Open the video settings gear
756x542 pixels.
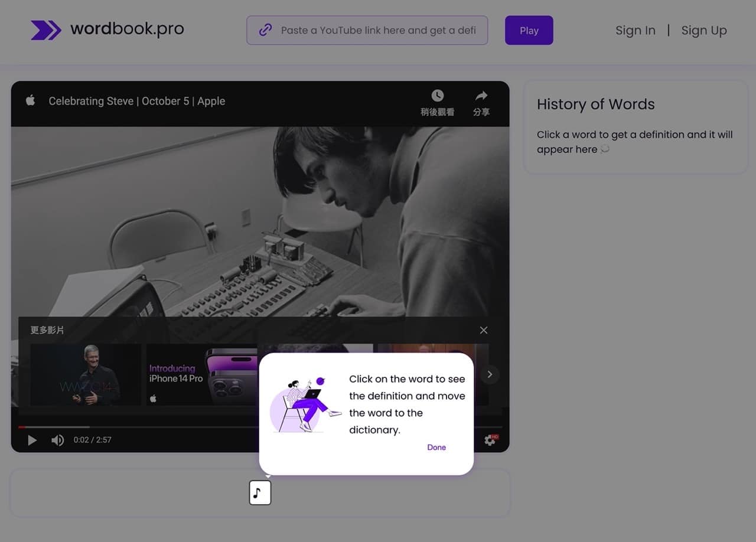pos(490,440)
